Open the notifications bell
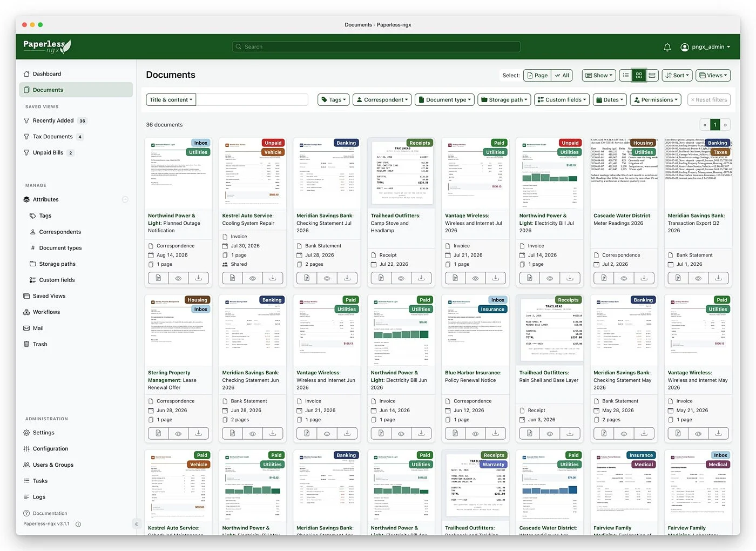The image size is (756, 551). (667, 47)
